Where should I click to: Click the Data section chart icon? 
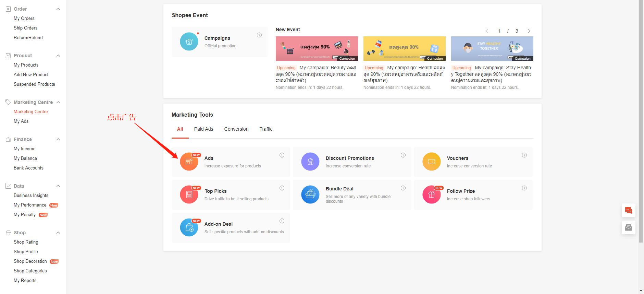click(8, 186)
